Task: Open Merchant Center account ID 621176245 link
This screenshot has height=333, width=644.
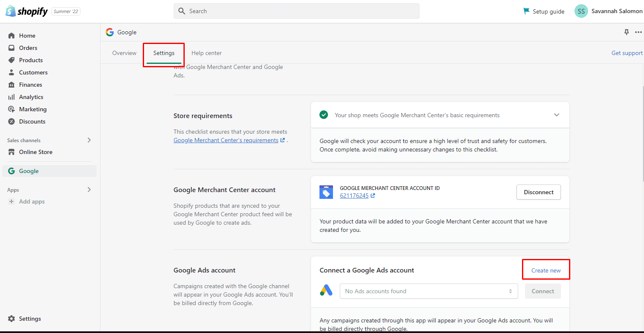Action: pyautogui.click(x=354, y=195)
